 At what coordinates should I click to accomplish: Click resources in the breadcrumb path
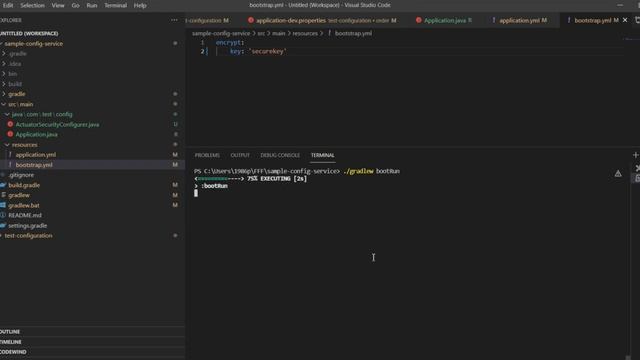click(305, 33)
